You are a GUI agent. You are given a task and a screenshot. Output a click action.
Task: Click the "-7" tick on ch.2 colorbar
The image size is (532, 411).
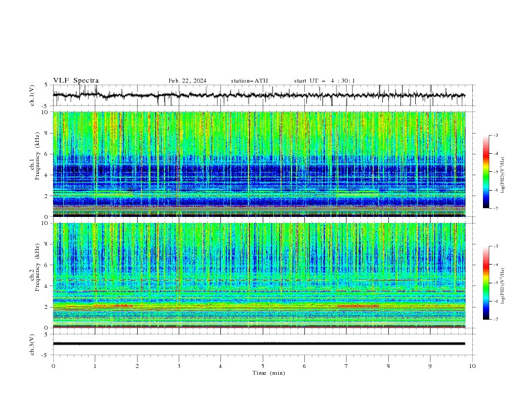tap(495, 319)
